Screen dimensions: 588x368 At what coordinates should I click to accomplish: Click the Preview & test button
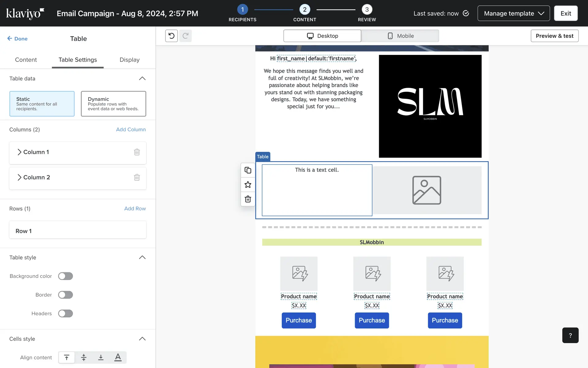click(554, 36)
